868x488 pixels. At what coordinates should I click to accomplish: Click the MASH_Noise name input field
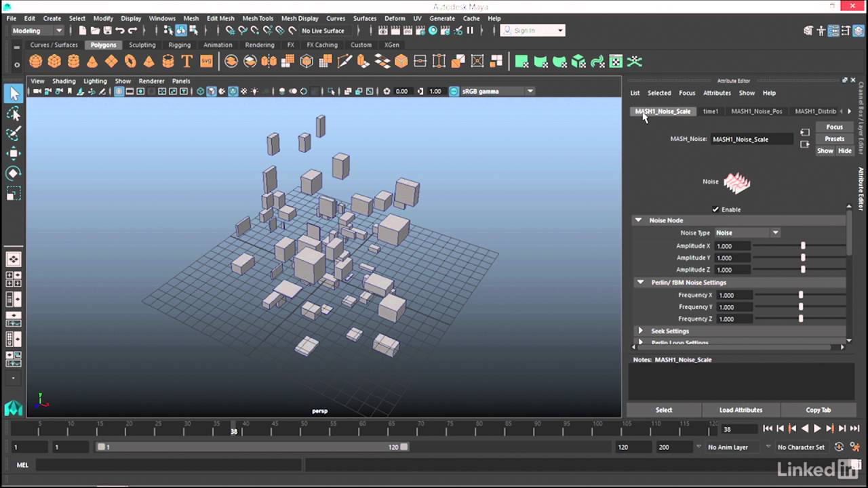(x=751, y=139)
